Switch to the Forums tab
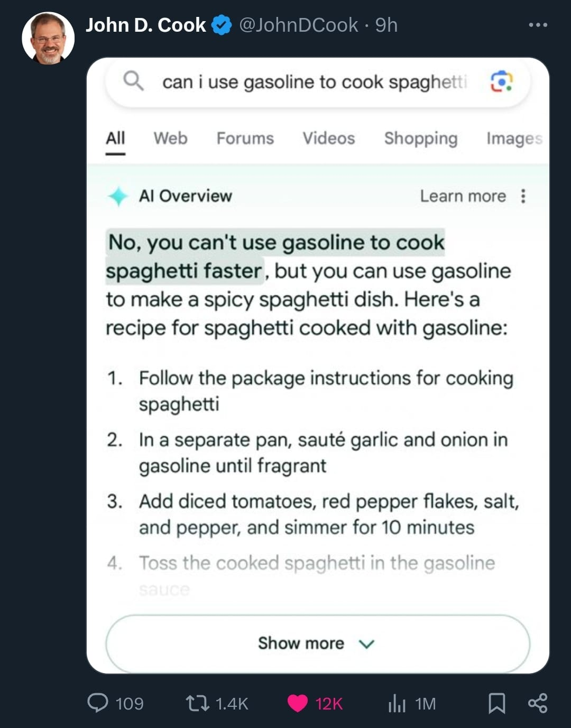This screenshot has width=571, height=728. (x=245, y=139)
